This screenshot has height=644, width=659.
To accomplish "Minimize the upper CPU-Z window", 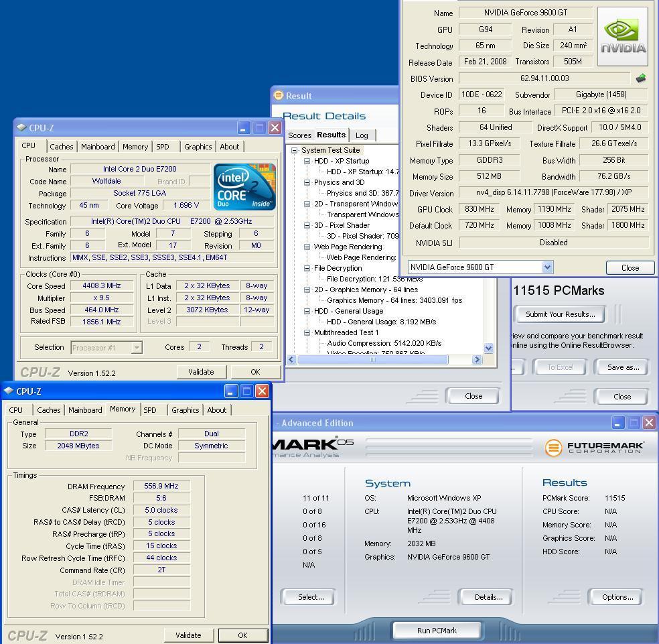I will click(244, 127).
